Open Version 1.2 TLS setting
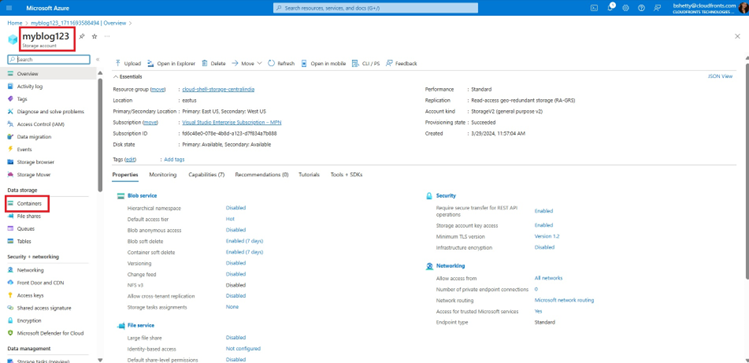 [547, 236]
